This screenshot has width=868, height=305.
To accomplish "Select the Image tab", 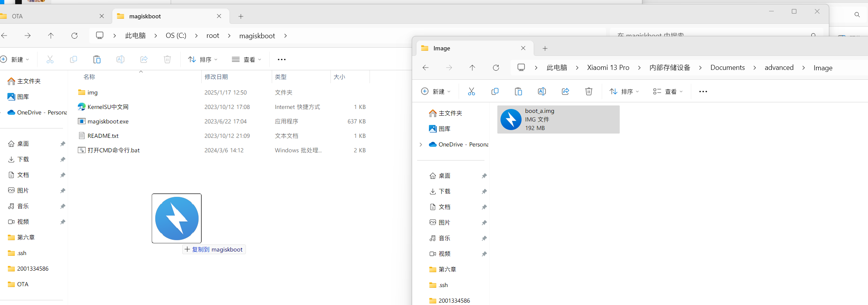I will (x=475, y=48).
